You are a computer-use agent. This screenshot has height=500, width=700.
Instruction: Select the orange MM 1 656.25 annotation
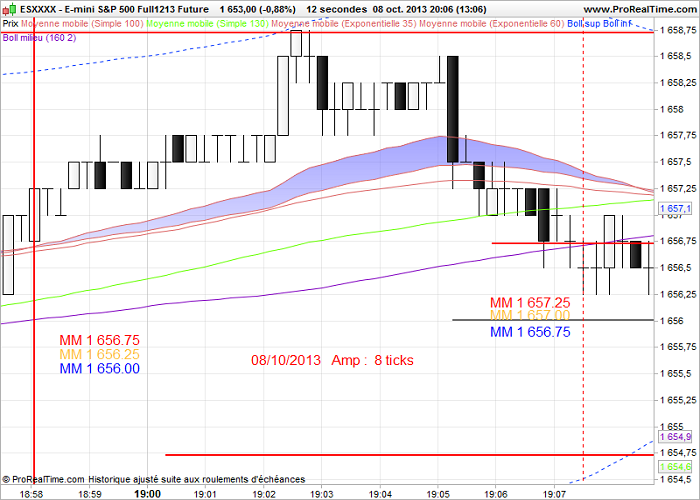(x=100, y=354)
